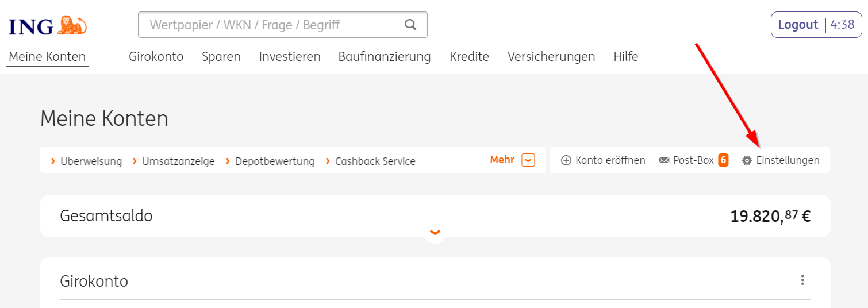This screenshot has width=868, height=308.
Task: Click the search magnifier icon
Action: 410,25
